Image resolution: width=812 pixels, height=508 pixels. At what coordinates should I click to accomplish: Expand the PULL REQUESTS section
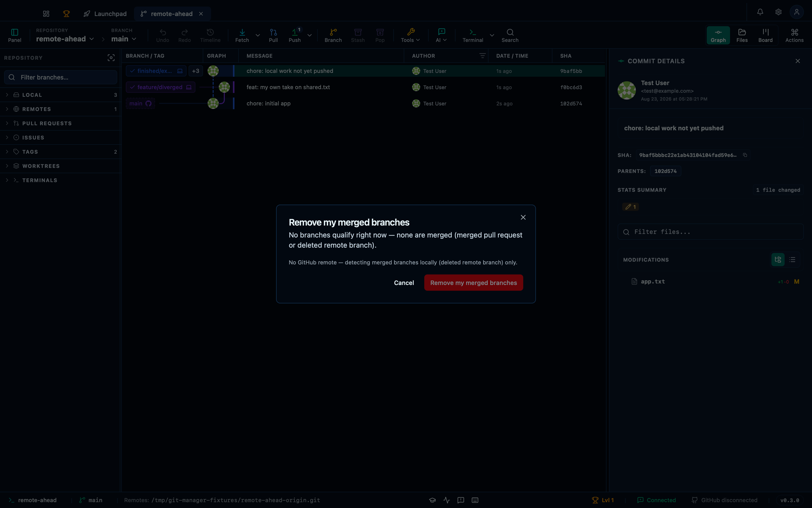60,123
